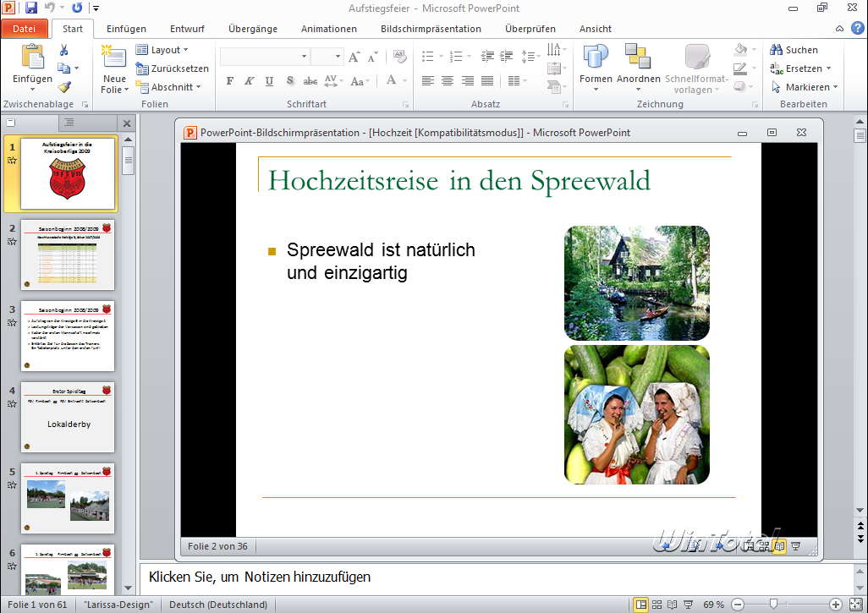Image resolution: width=868 pixels, height=613 pixels.
Task: Click fit slide to window icon
Action: pyautogui.click(x=855, y=605)
